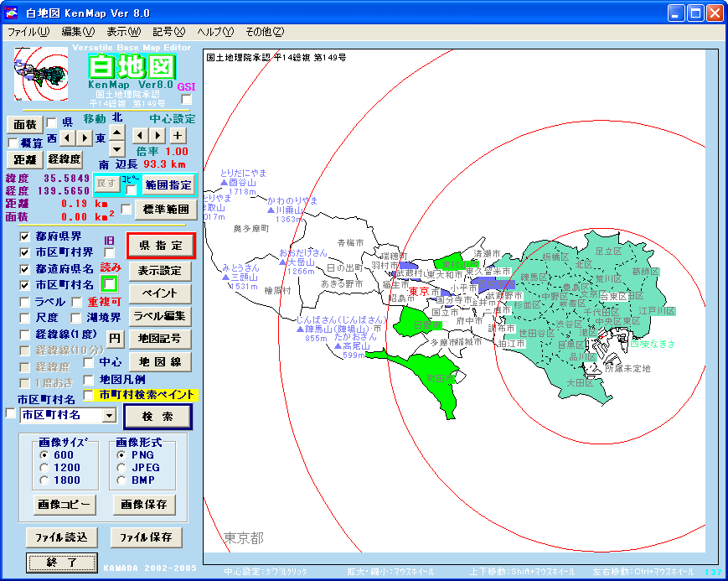Open the 編集 menu
This screenshot has width=728, height=581.
pos(78,32)
